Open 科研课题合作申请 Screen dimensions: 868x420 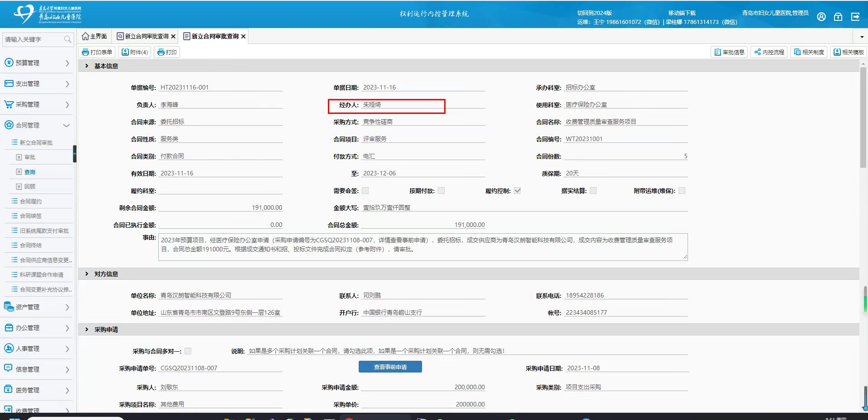(x=41, y=274)
